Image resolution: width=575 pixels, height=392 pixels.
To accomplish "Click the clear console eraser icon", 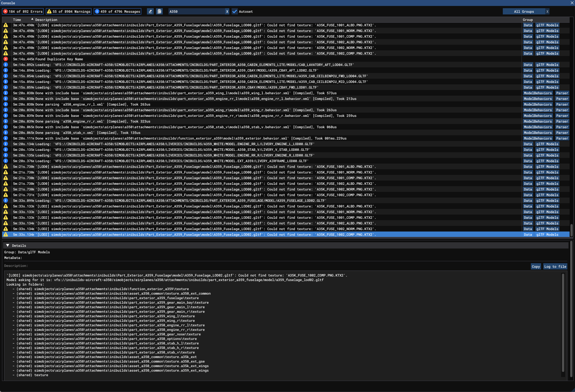I will 150,12.
